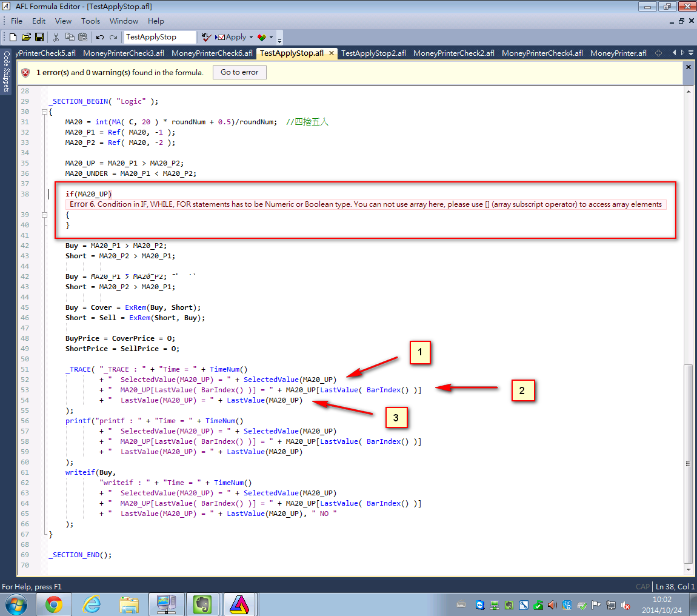This screenshot has width=697, height=616.
Task: Cut selected text with scissors icon
Action: pyautogui.click(x=56, y=38)
